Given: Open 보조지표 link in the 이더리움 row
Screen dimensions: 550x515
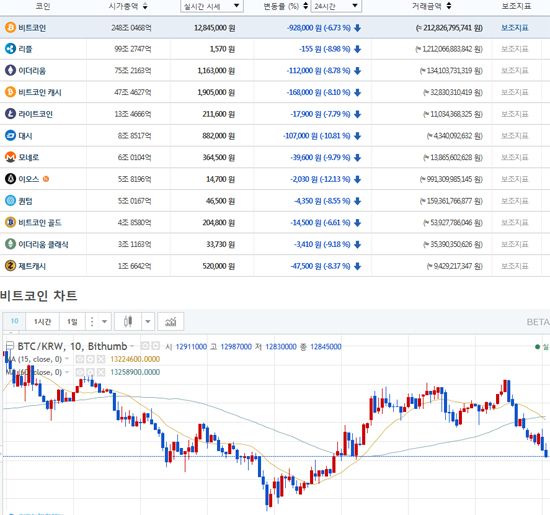Looking at the screenshot, I should 515,71.
